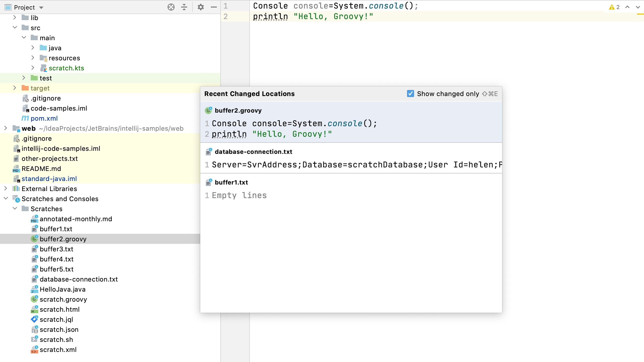Click the Recent Changed Locations title
This screenshot has height=362, width=644.
tap(249, 94)
